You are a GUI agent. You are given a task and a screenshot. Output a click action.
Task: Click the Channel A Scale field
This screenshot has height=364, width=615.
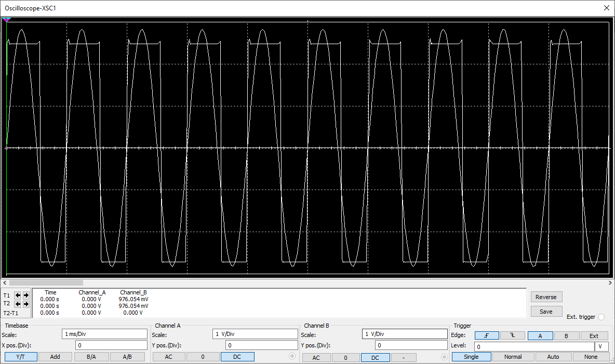pos(255,334)
